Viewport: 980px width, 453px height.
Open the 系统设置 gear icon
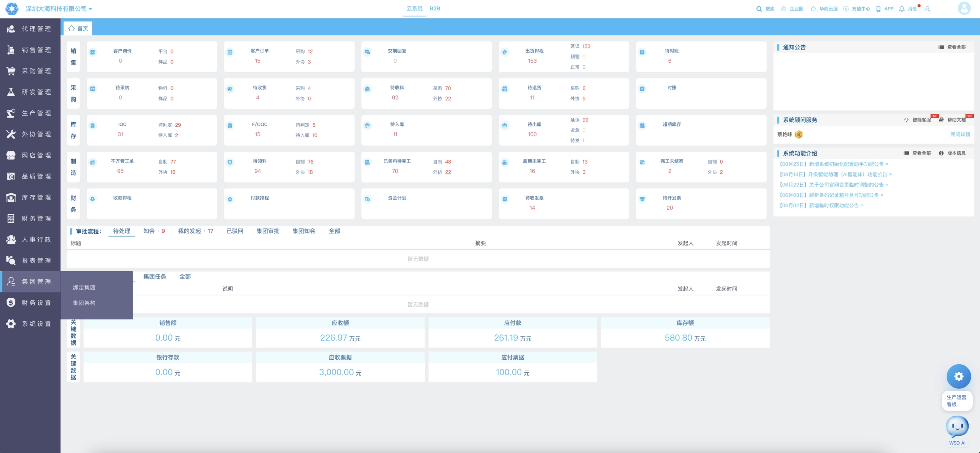coord(11,324)
